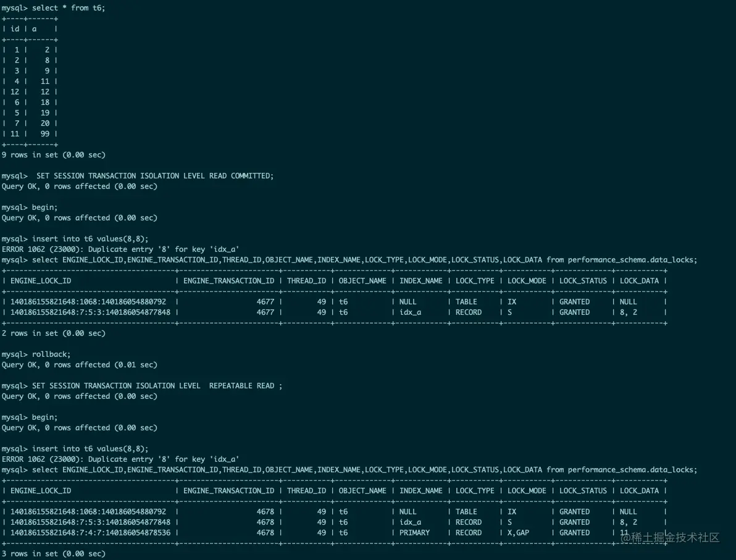This screenshot has width=736, height=560.
Task: Click 'Query OK' line showing 0.01 sec
Action: click(79, 365)
